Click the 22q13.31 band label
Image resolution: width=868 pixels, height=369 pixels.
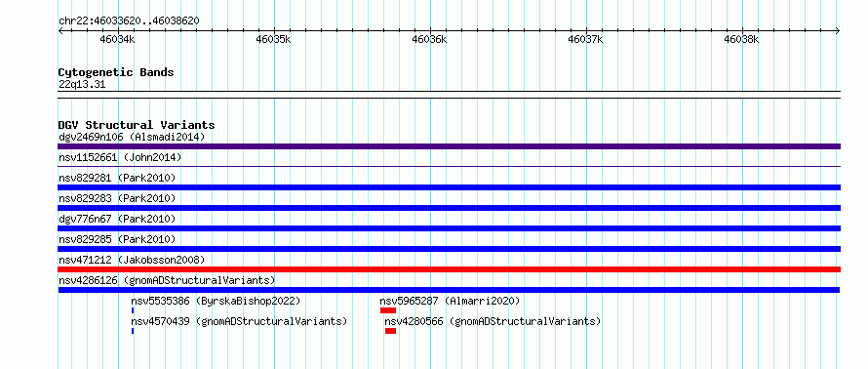tap(82, 85)
